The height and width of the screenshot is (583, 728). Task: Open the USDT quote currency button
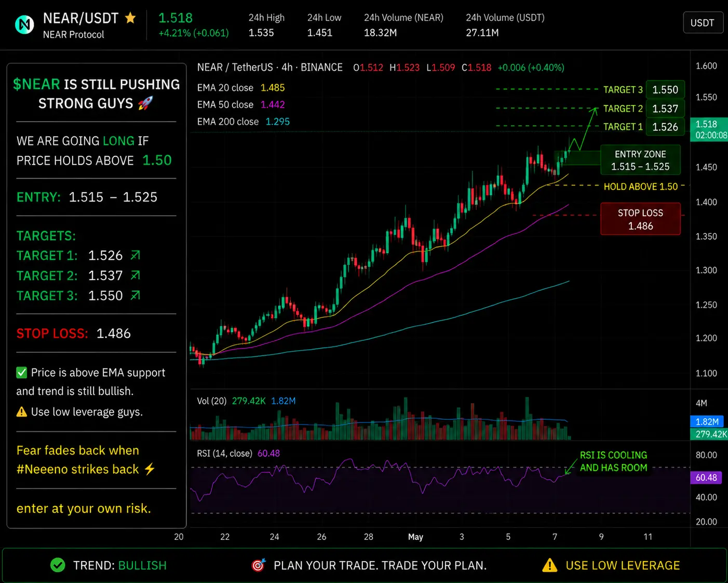pyautogui.click(x=703, y=23)
